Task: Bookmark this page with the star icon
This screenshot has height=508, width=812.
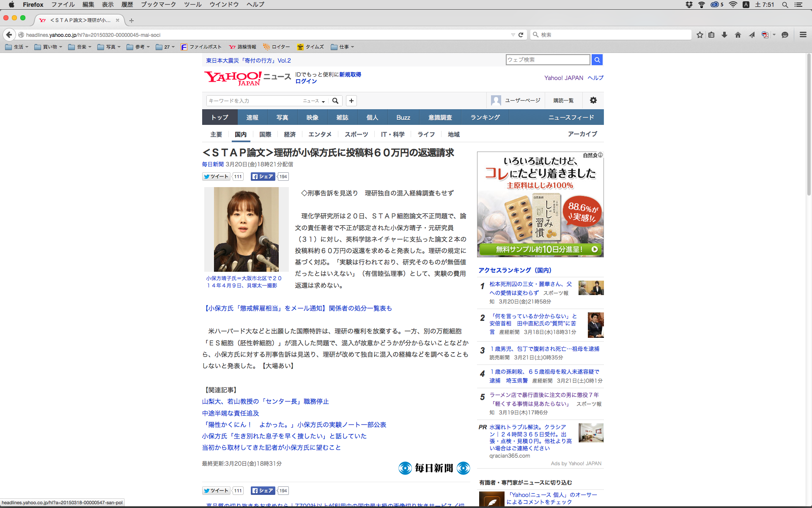Action: [x=700, y=35]
